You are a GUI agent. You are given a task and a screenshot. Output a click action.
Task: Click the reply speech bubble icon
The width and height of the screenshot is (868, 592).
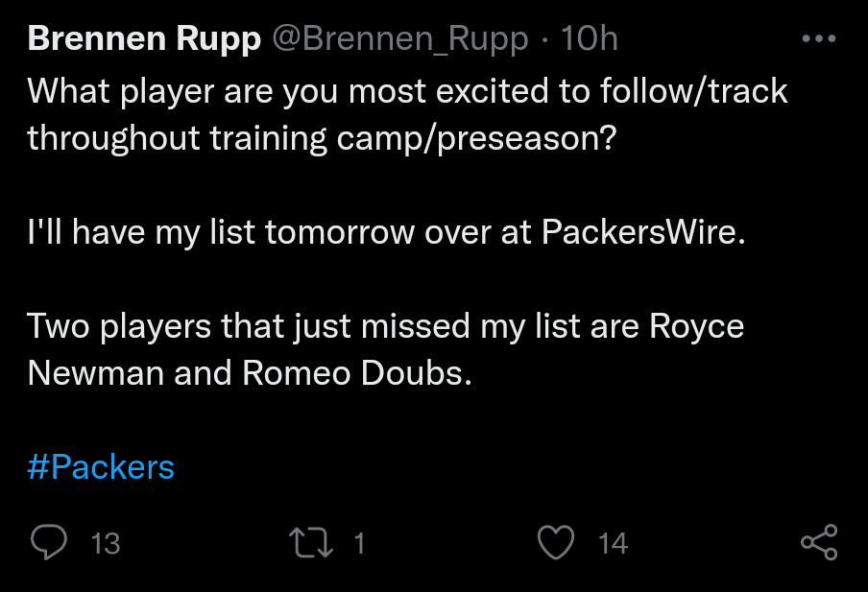(x=48, y=543)
